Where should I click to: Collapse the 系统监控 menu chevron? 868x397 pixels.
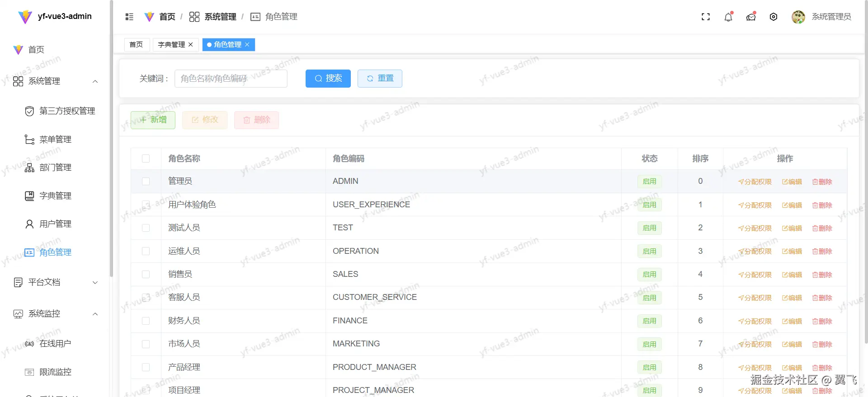95,314
